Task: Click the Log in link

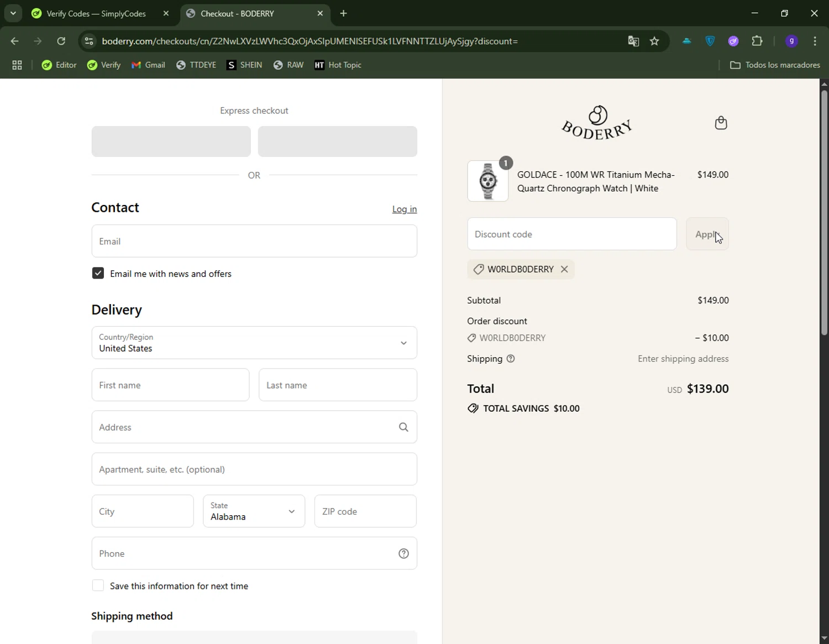Action: tap(405, 209)
